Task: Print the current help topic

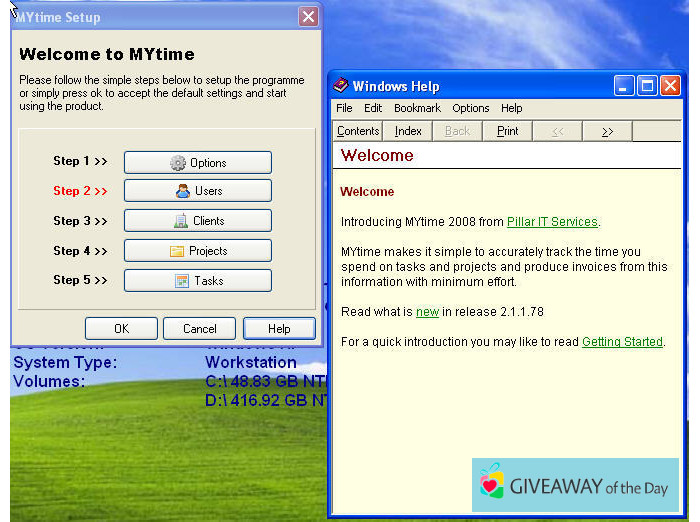Action: point(508,131)
